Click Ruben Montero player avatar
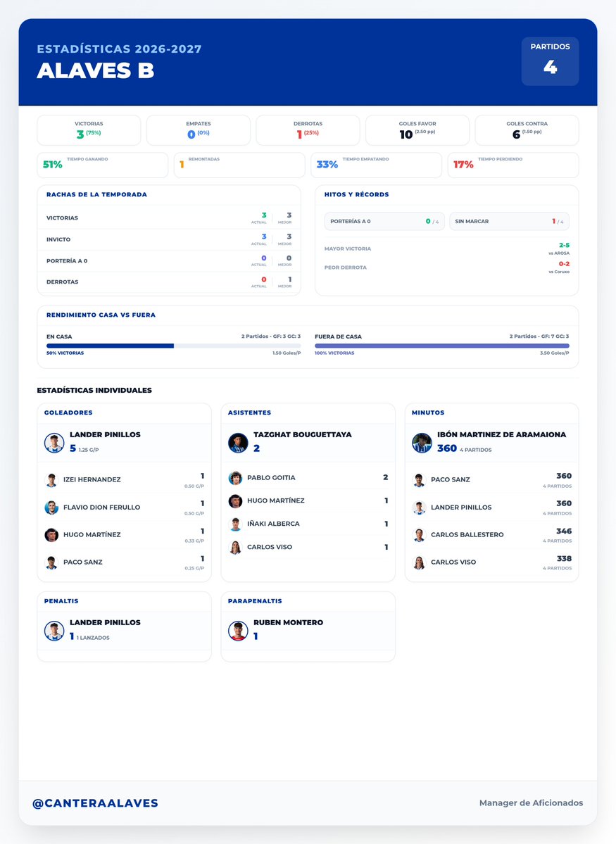Viewport: 616px width, 844px height. tap(238, 630)
